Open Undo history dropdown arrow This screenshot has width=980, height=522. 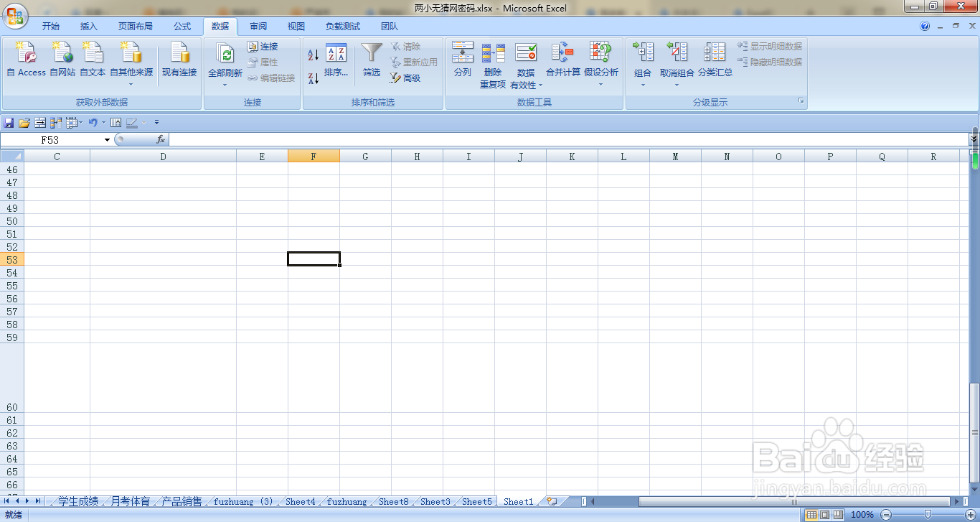103,123
